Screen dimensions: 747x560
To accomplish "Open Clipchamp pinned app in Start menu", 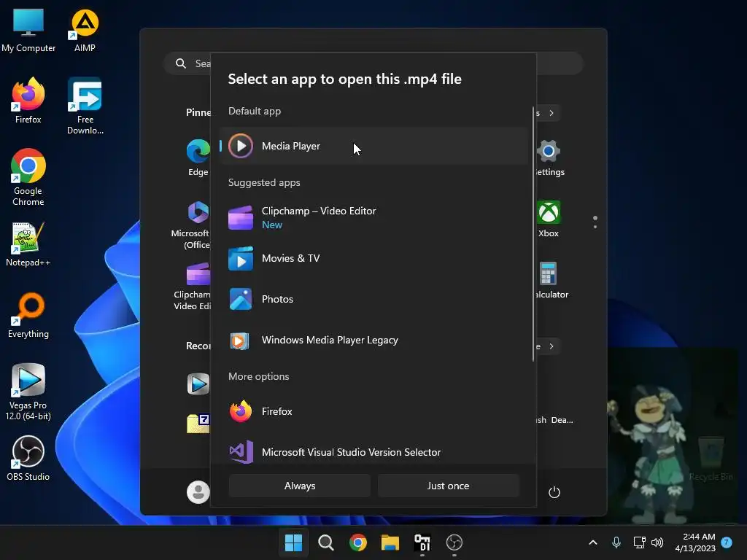I will [193, 287].
